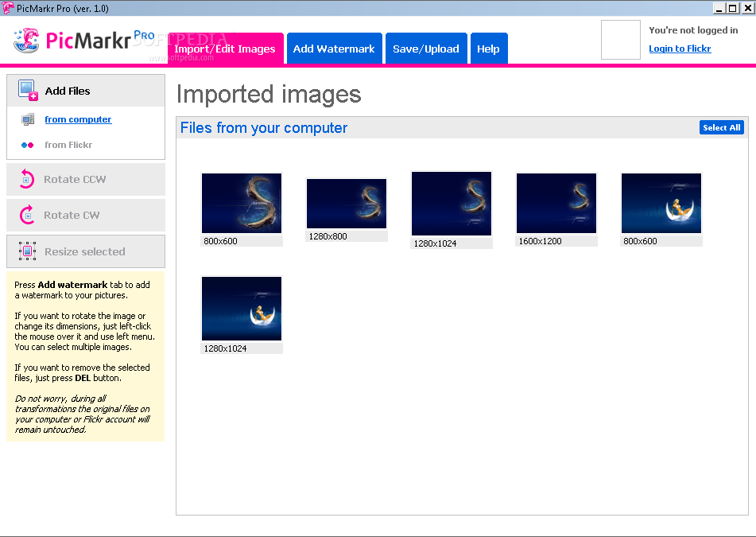Select the first 800x600 S-logo thumbnail
The height and width of the screenshot is (537, 756).
coord(242,203)
